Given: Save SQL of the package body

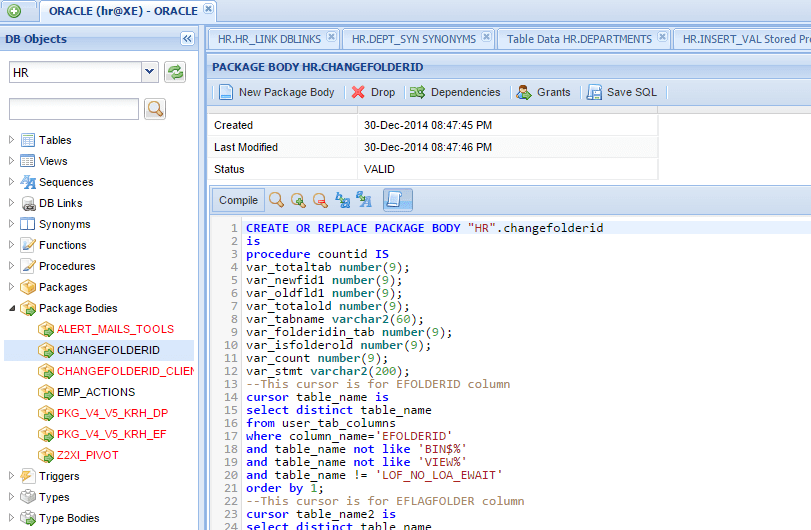Looking at the screenshot, I should [622, 92].
